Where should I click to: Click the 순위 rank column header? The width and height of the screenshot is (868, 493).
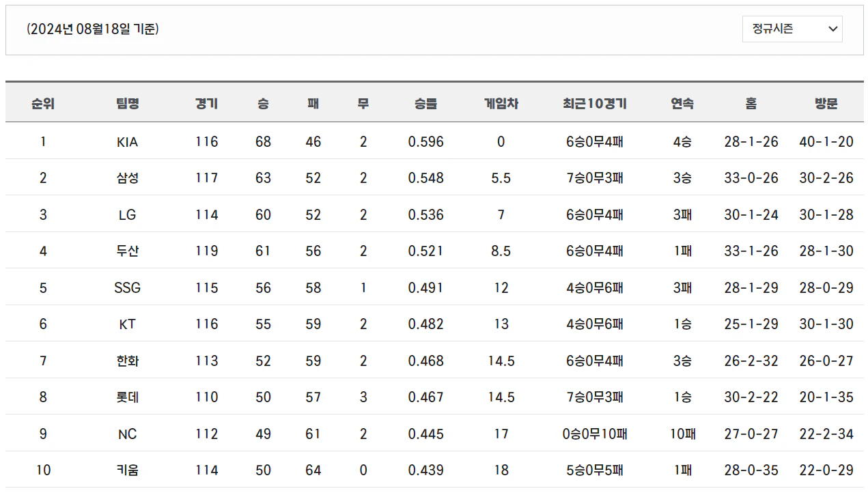pos(42,104)
